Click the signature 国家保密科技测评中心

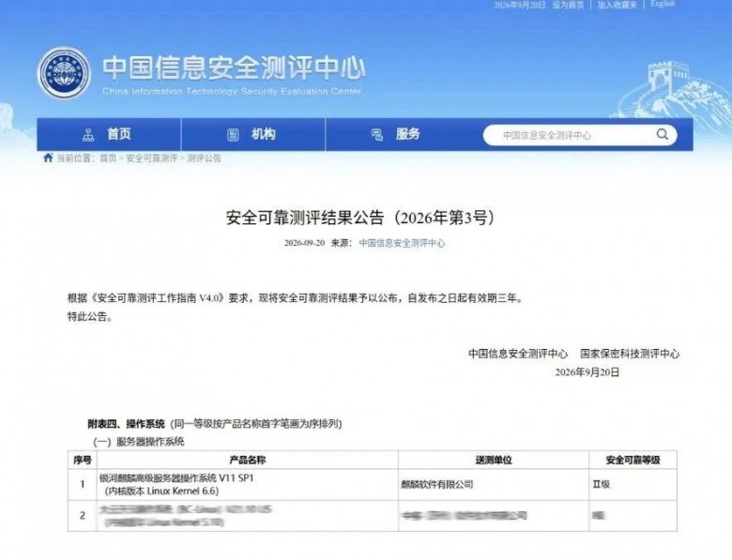[x=630, y=354]
